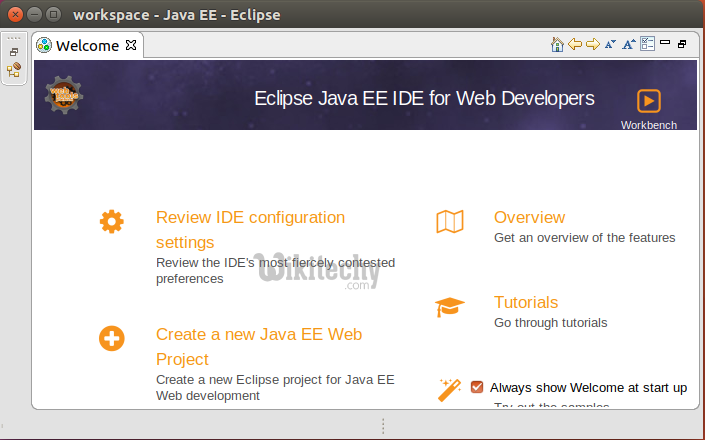Open the Tutorials link
This screenshot has width=705, height=440.
pos(525,302)
